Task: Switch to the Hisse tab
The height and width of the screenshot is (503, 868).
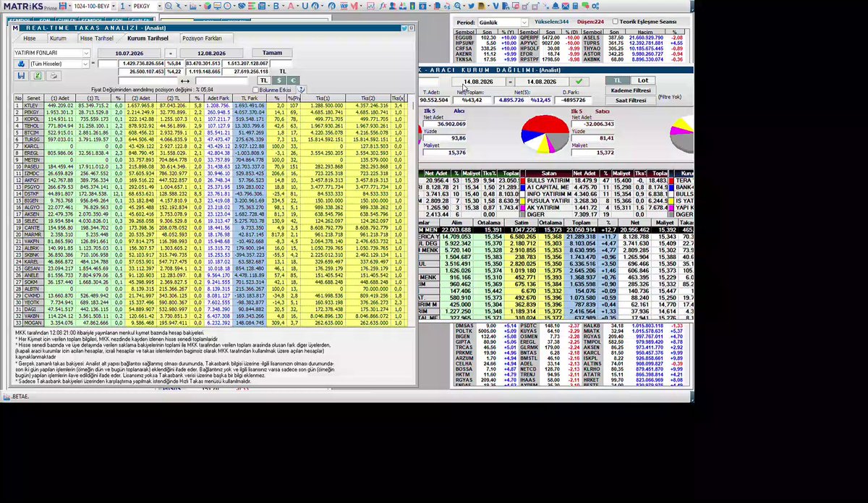Action: [30, 38]
